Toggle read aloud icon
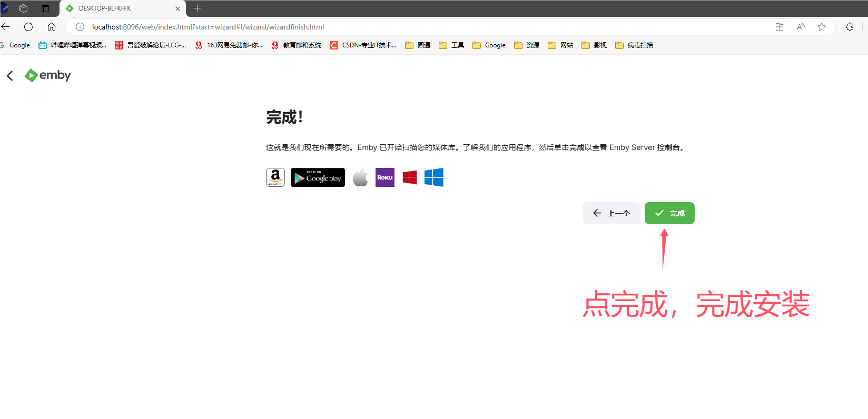868x419 pixels. click(x=801, y=27)
